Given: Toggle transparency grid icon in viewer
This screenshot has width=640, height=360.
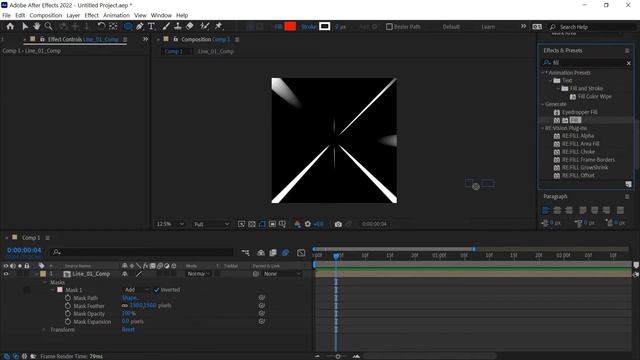Looking at the screenshot, I should 252,224.
